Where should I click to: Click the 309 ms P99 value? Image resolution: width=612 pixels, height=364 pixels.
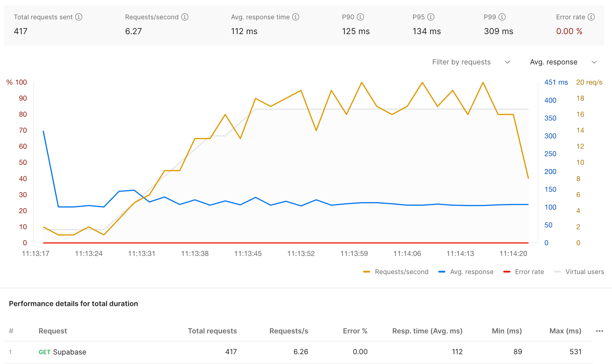tap(499, 31)
